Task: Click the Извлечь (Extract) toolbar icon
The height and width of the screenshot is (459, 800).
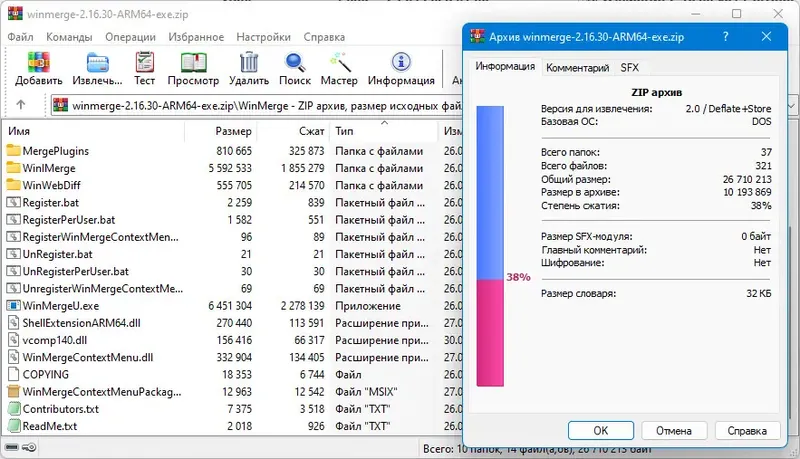Action: (x=97, y=62)
